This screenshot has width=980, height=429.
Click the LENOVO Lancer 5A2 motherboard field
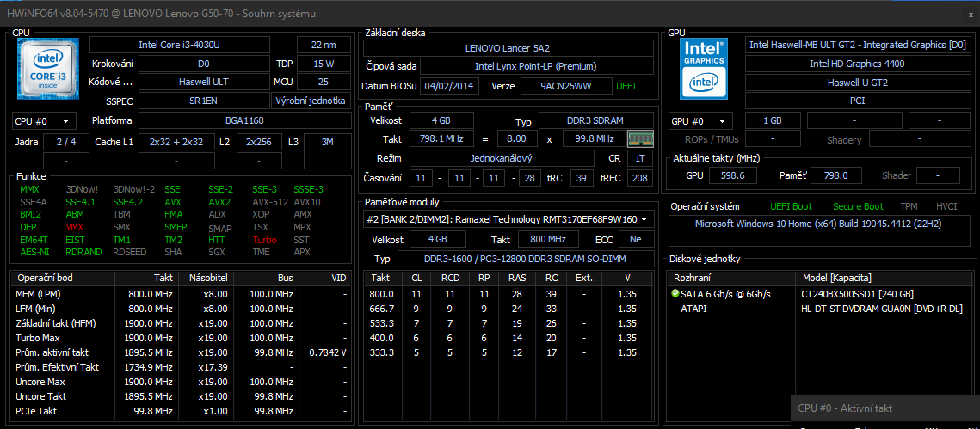click(507, 48)
